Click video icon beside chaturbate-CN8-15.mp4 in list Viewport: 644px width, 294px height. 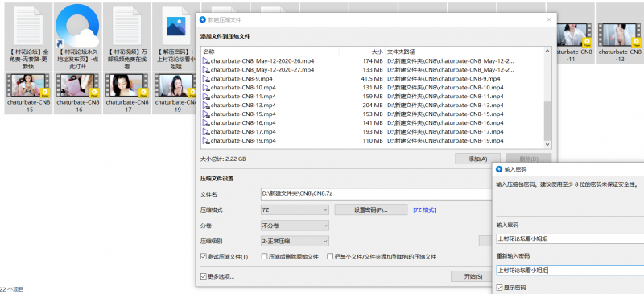[x=206, y=114]
